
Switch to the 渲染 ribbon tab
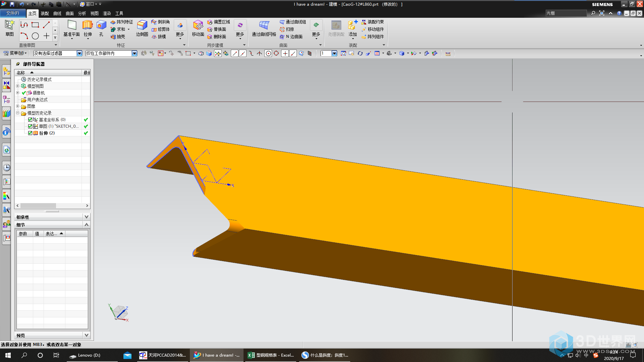[x=107, y=13]
